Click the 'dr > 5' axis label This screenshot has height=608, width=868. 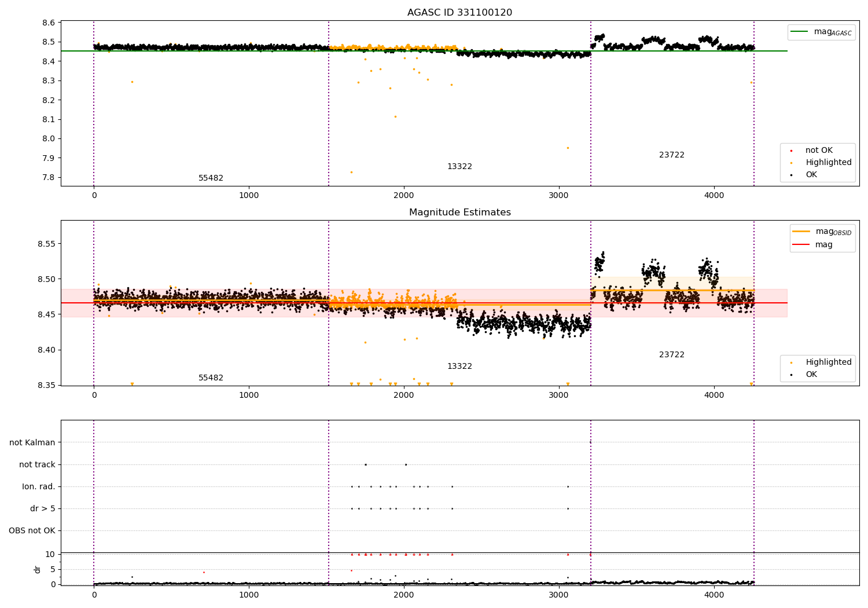click(x=43, y=508)
